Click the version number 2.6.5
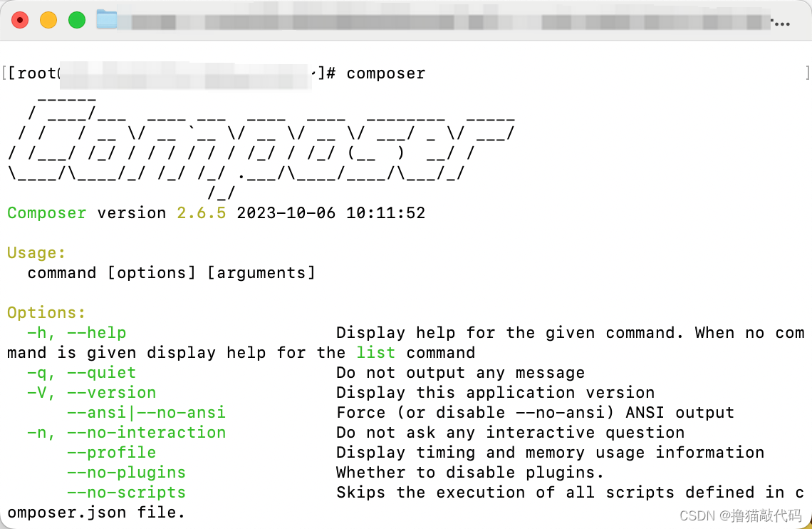The image size is (812, 529). [202, 213]
